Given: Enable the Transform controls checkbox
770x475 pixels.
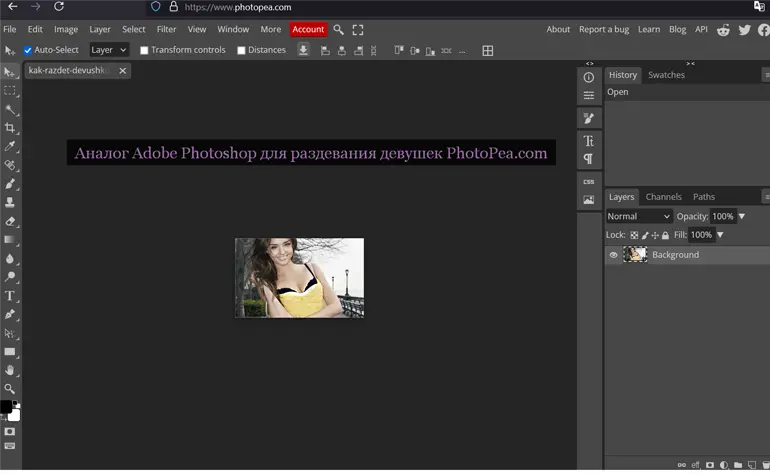Looking at the screenshot, I should point(144,50).
